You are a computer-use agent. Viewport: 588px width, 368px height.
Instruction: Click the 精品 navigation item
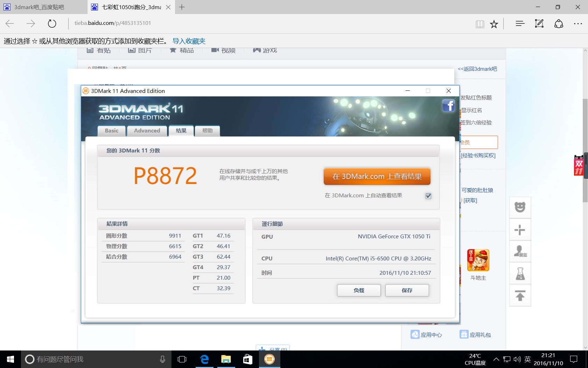[182, 50]
